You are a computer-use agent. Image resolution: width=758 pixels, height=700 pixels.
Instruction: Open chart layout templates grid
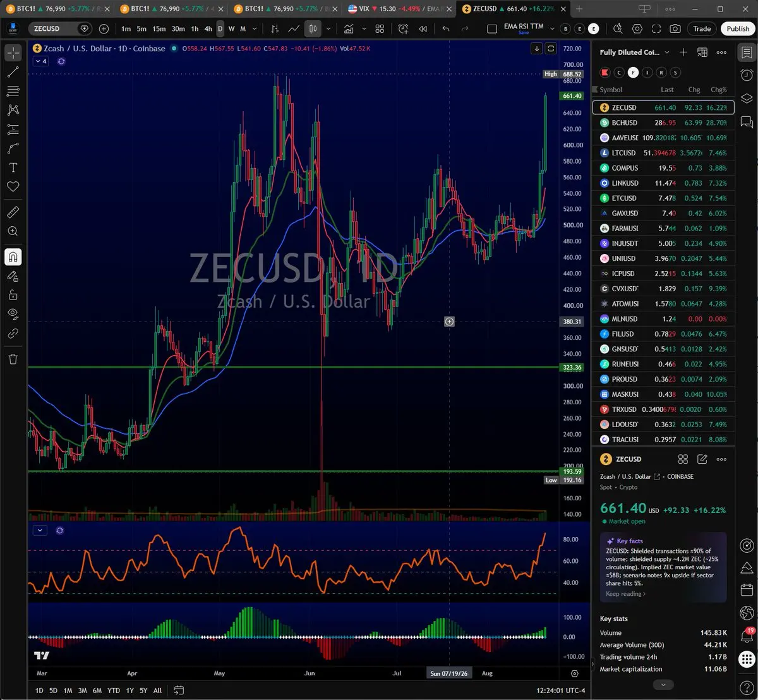[x=380, y=29]
